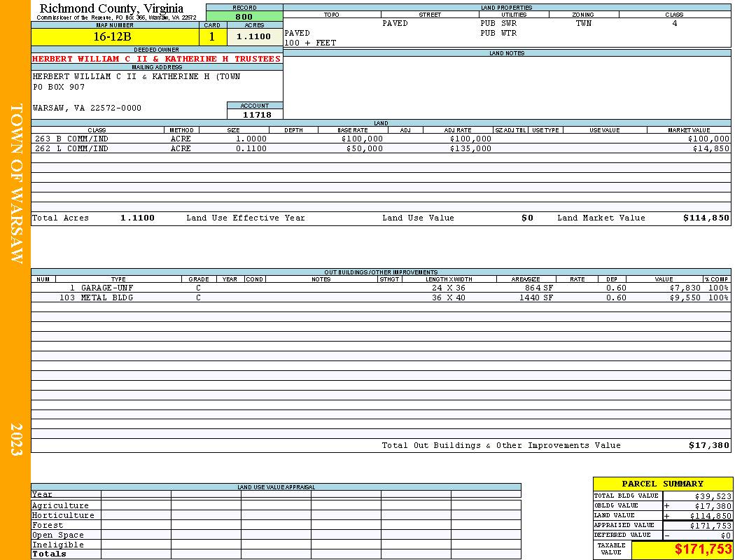This screenshot has height=560, width=735.
Task: Select the 0.1100 land size value
Action: pyautogui.click(x=251, y=148)
